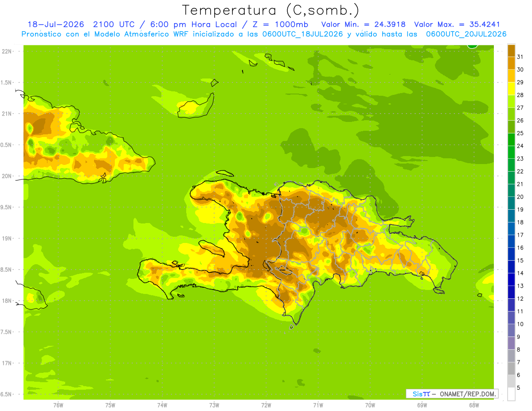The height and width of the screenshot is (411, 532).
Task: Click the 'Valor Max. = 35.4241' readout
Action: [x=457, y=24]
